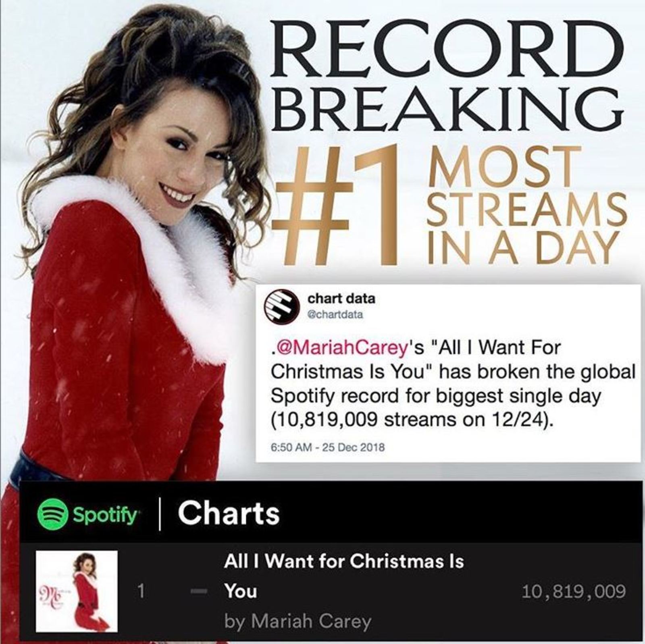Open the artist name Mariah Carey
This screenshot has height=644, width=645.
click(298, 621)
